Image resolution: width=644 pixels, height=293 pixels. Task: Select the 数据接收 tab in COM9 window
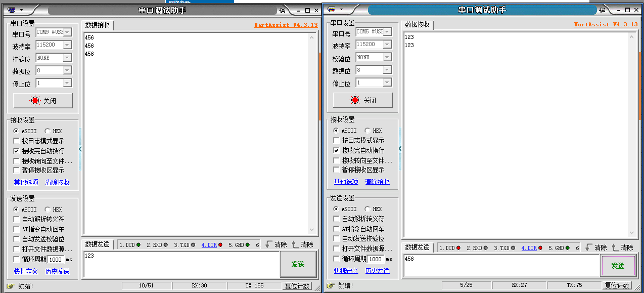click(x=97, y=25)
